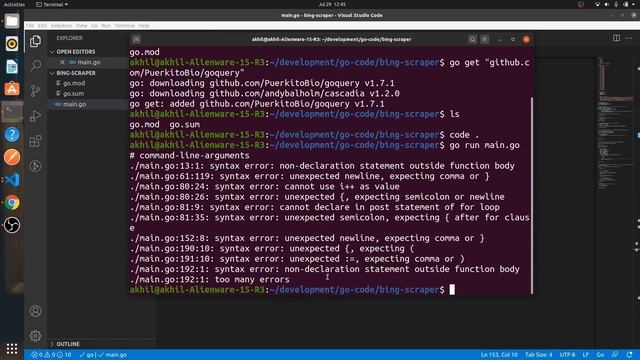Screen dimensions: 640x360
Task: Click the terminal prompt input line
Action: 292,290
